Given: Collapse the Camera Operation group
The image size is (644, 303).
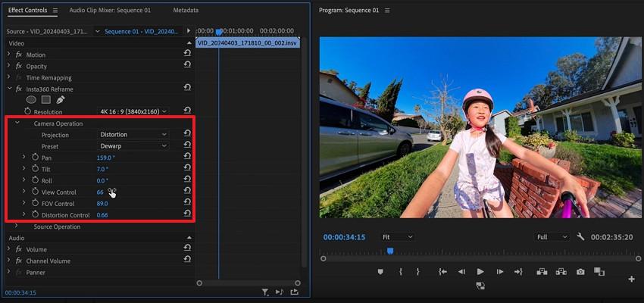Looking at the screenshot, I should tap(17, 123).
